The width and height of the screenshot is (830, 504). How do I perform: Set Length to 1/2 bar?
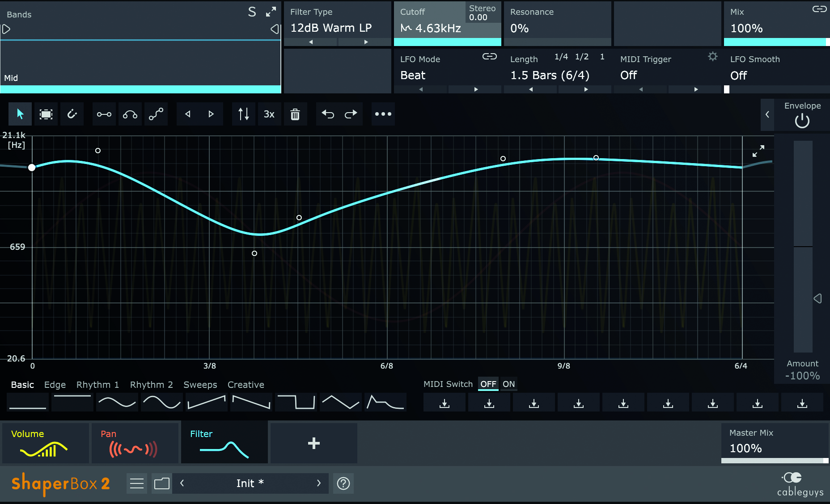coord(582,57)
